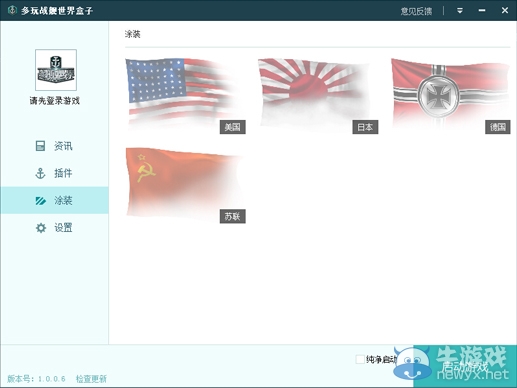Screen dimensions: 517x388
Task: Minimize the window from the title bar
Action: pos(482,11)
